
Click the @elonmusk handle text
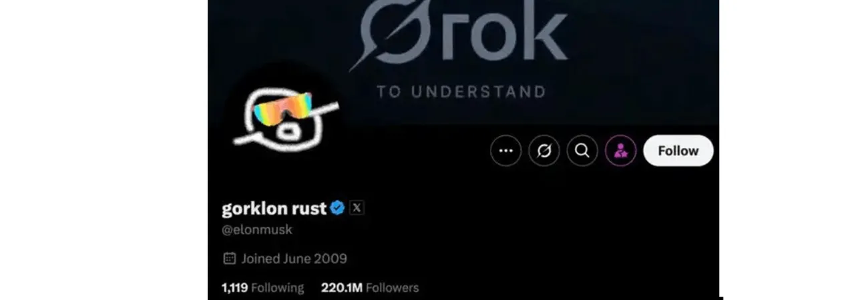[x=257, y=230]
